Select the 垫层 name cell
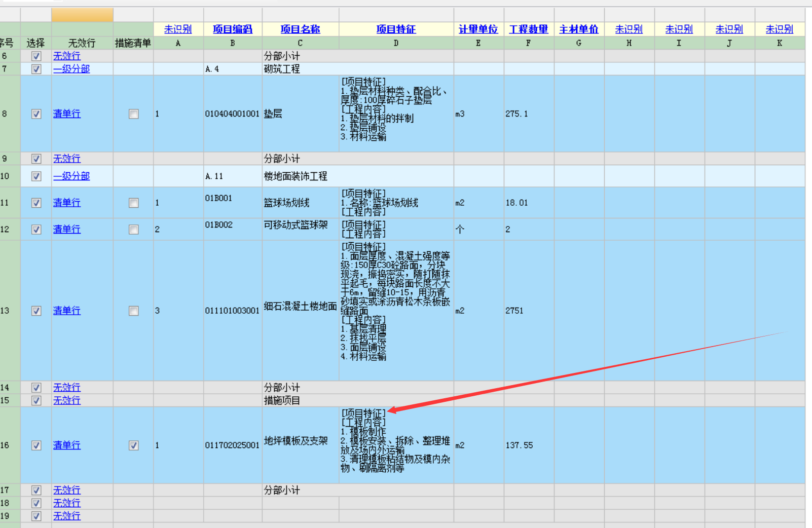 click(x=300, y=114)
